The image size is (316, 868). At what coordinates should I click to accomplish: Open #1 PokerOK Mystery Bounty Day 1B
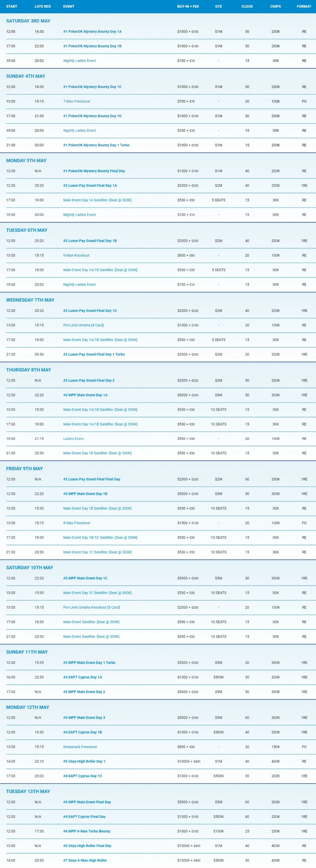[x=92, y=46]
